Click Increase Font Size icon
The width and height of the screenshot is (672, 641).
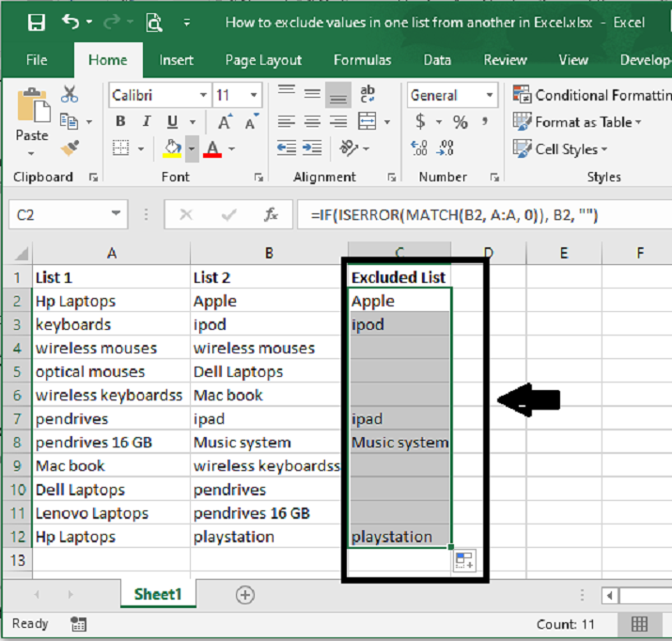tap(226, 122)
